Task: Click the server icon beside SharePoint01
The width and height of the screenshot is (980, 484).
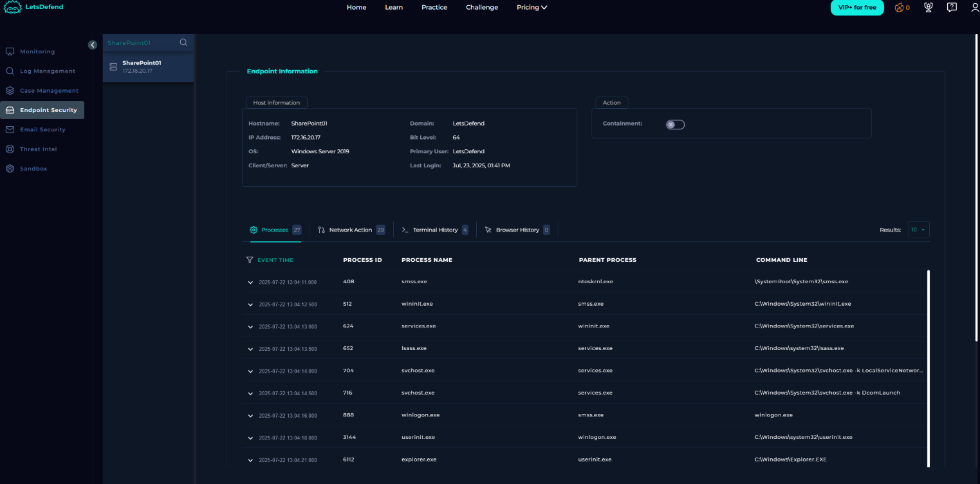Action: (x=114, y=66)
